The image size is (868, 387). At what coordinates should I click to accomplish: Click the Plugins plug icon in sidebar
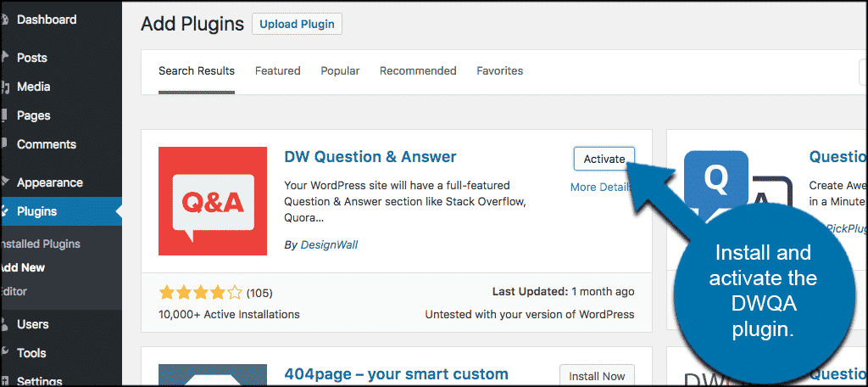[x=5, y=211]
